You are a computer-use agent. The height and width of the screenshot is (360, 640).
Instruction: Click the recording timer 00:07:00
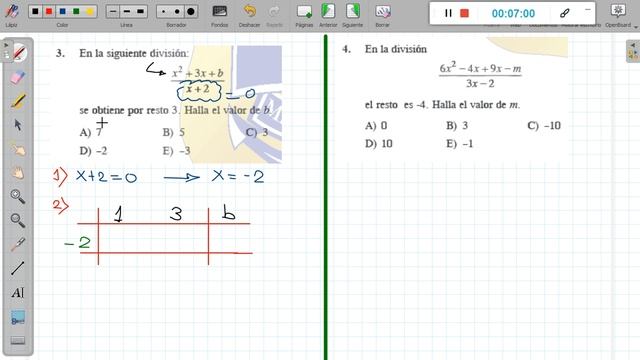pos(513,13)
